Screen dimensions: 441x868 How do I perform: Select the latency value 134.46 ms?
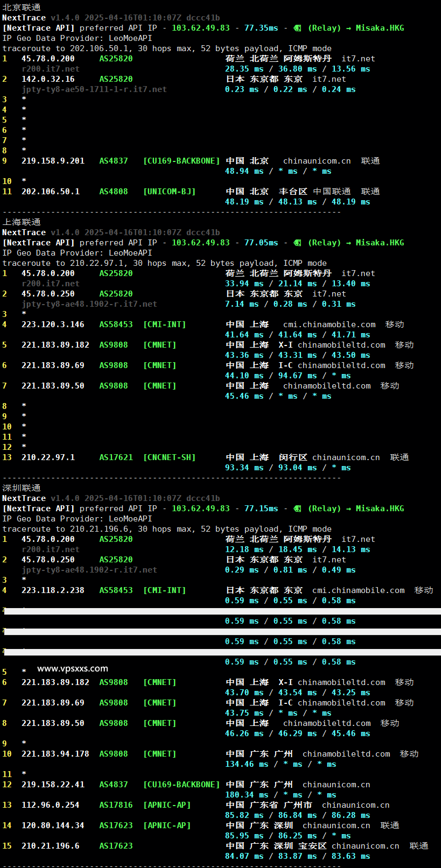(247, 764)
